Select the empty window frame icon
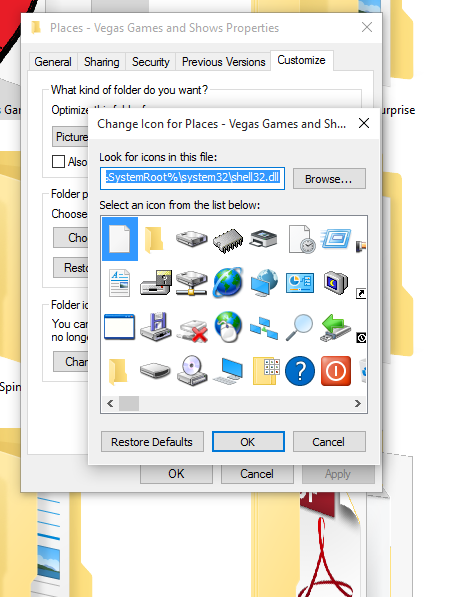The image size is (464, 614). coord(119,327)
